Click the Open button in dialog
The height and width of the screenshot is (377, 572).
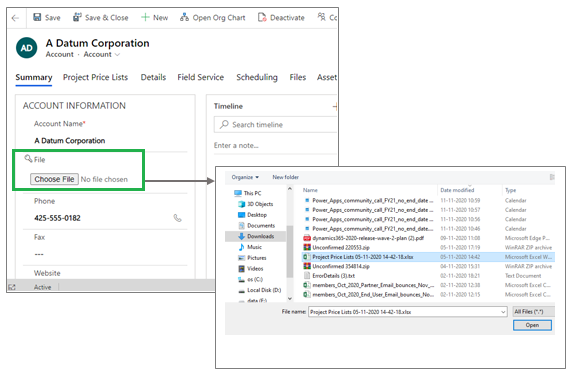tap(532, 325)
